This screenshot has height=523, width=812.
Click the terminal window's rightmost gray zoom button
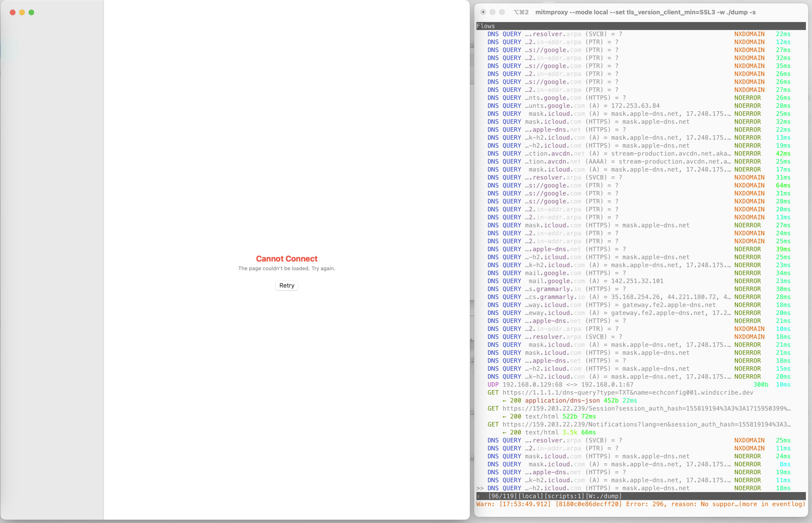click(502, 12)
